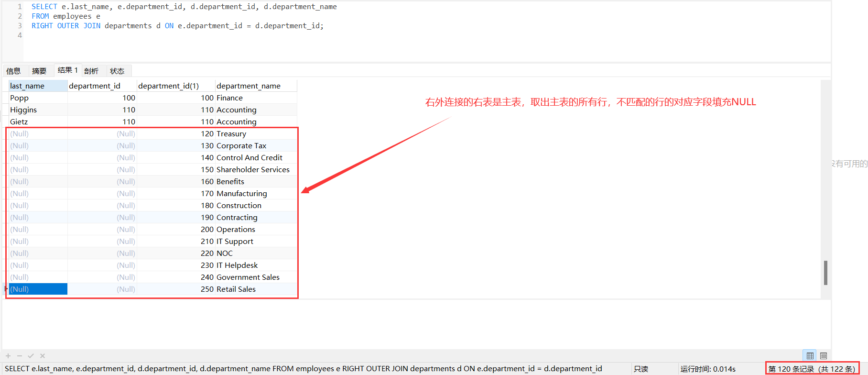Select the Retail Sales cell
Viewport: 868px width, 375px height.
click(256, 289)
